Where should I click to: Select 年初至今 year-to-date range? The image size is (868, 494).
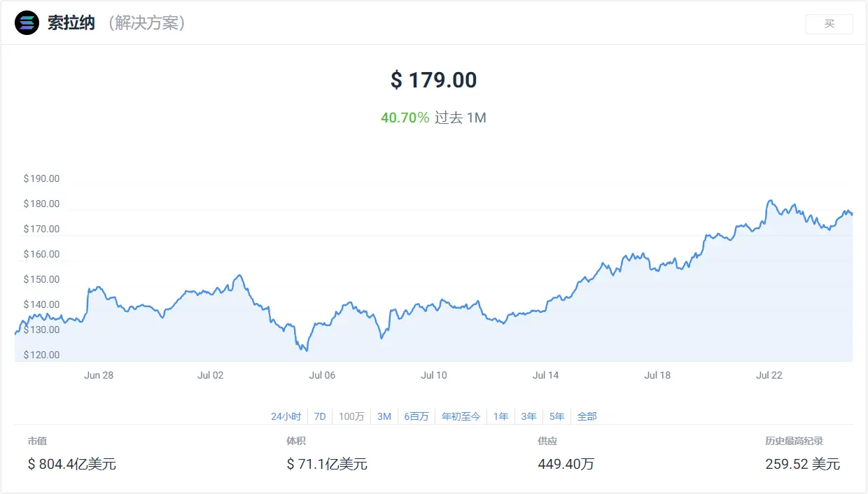pyautogui.click(x=461, y=416)
